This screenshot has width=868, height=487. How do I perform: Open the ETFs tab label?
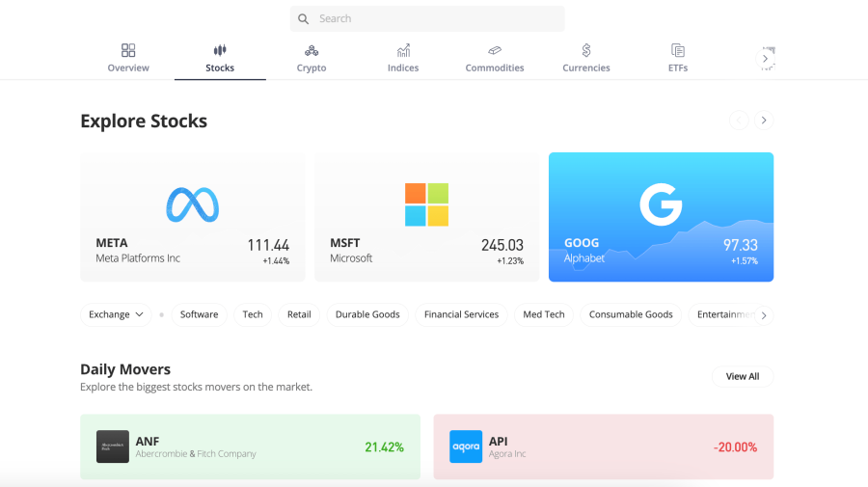pos(678,68)
